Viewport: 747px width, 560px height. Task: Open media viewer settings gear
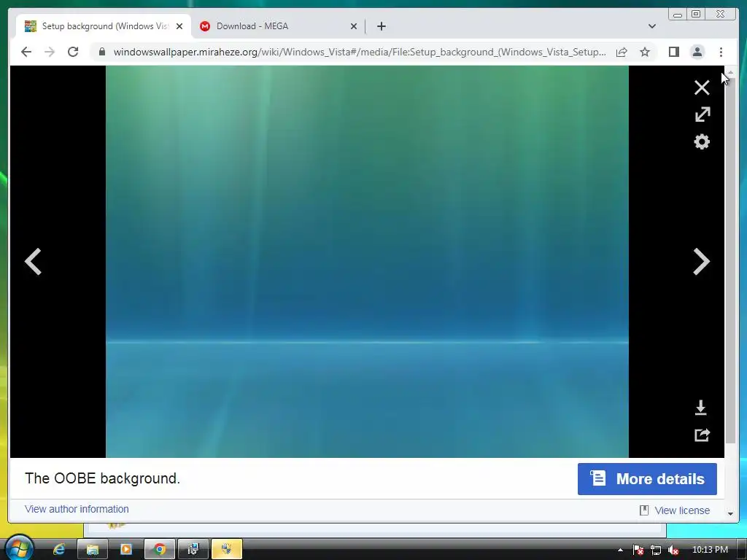click(702, 142)
